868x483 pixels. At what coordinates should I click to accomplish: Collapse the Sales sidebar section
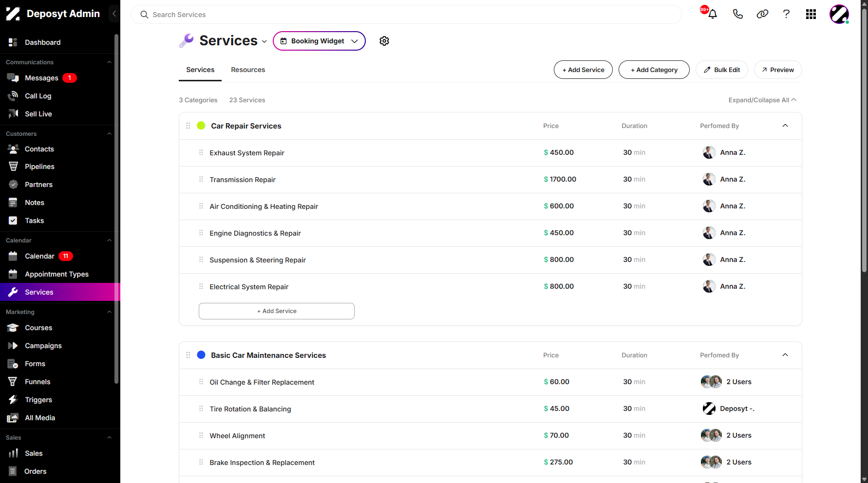[109, 438]
